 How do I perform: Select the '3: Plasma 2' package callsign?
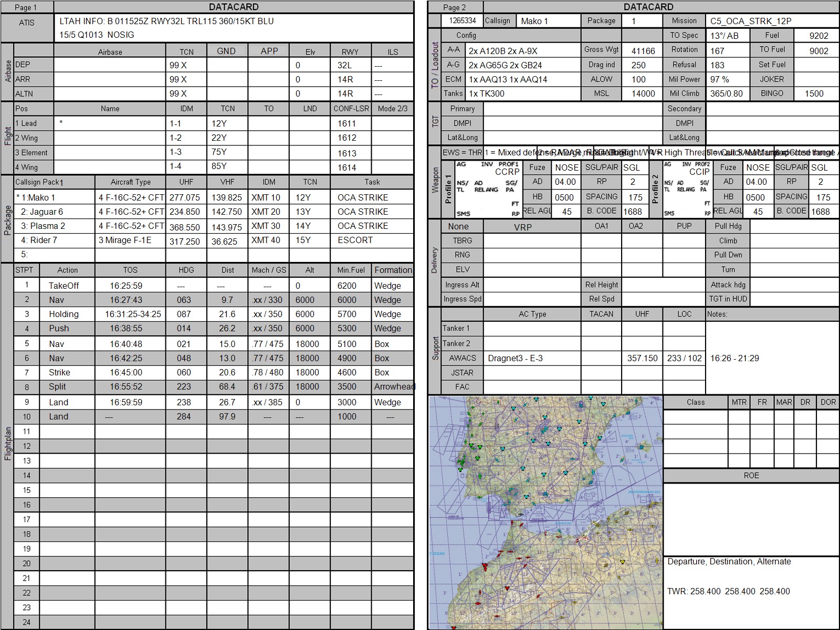[x=43, y=226]
